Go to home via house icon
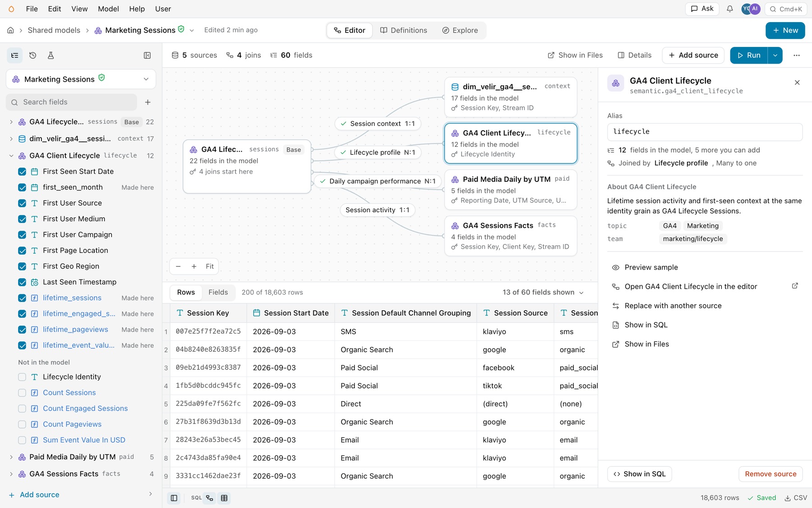Image resolution: width=812 pixels, height=508 pixels. [x=10, y=30]
